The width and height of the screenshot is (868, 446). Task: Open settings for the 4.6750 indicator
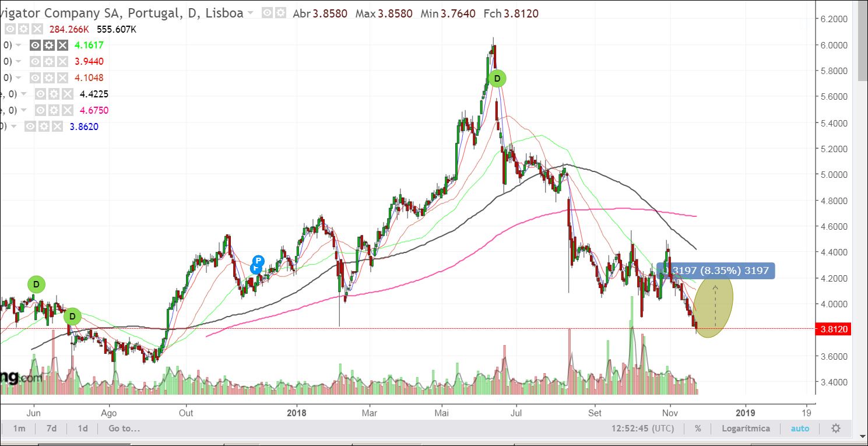pos(54,110)
